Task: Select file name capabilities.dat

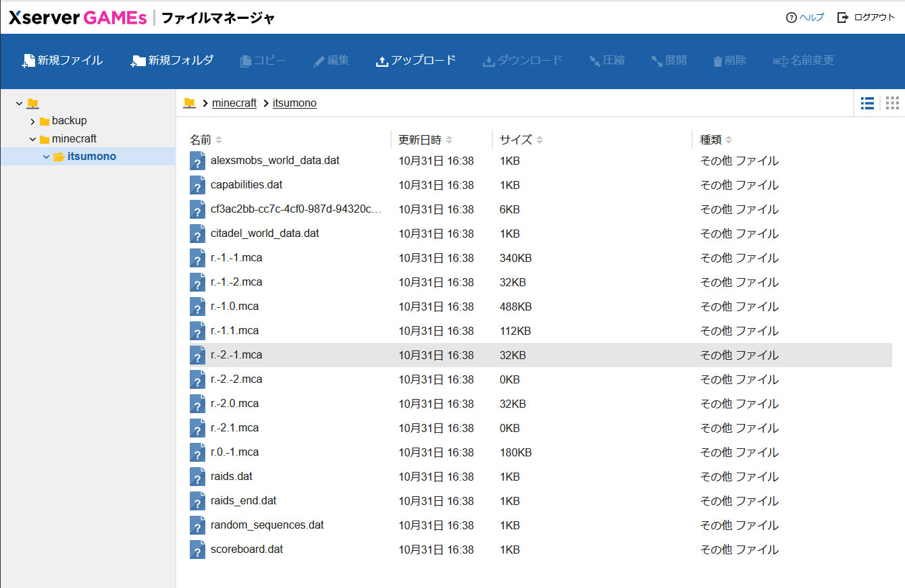Action: click(x=247, y=185)
